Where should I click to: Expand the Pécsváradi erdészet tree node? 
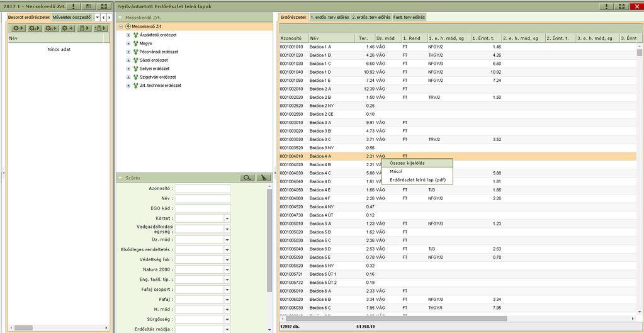pos(128,52)
